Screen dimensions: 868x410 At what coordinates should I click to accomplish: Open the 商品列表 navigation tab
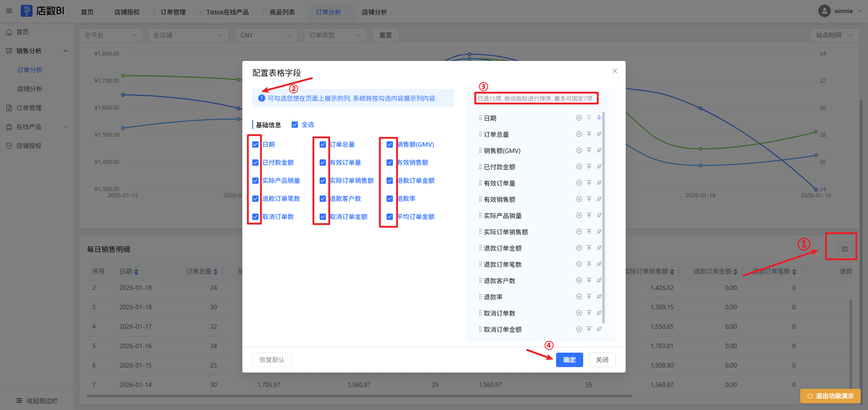coord(282,12)
